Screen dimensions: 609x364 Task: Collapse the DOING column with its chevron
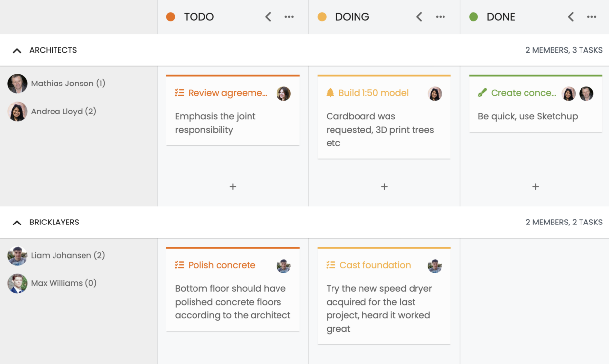point(419,17)
